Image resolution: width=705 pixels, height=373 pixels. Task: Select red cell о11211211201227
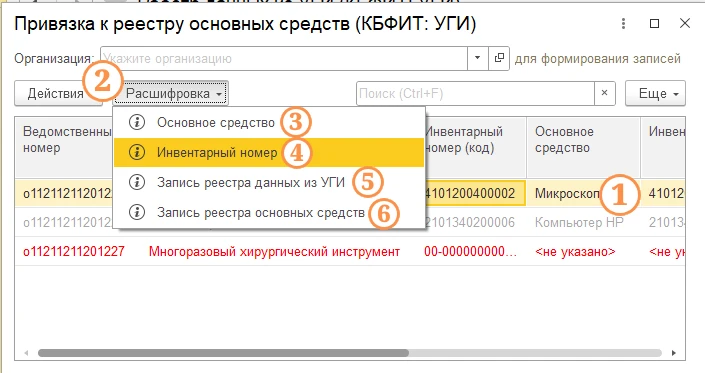pyautogui.click(x=74, y=251)
